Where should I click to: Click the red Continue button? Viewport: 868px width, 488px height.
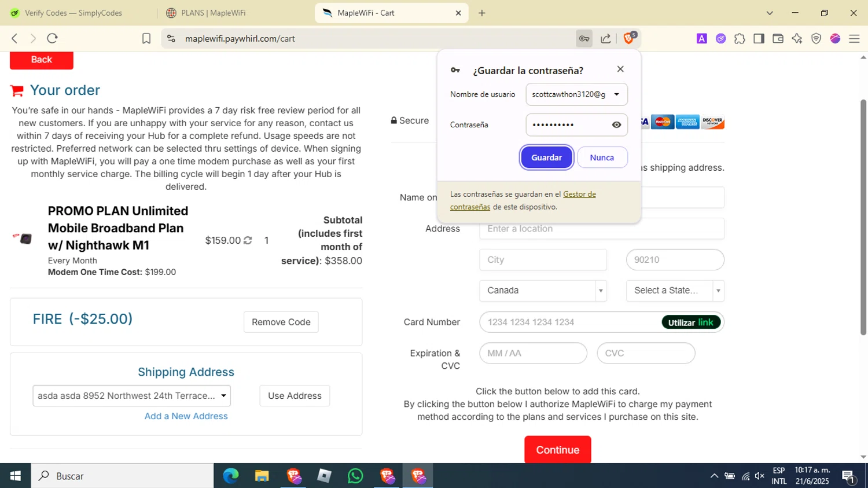click(x=558, y=450)
